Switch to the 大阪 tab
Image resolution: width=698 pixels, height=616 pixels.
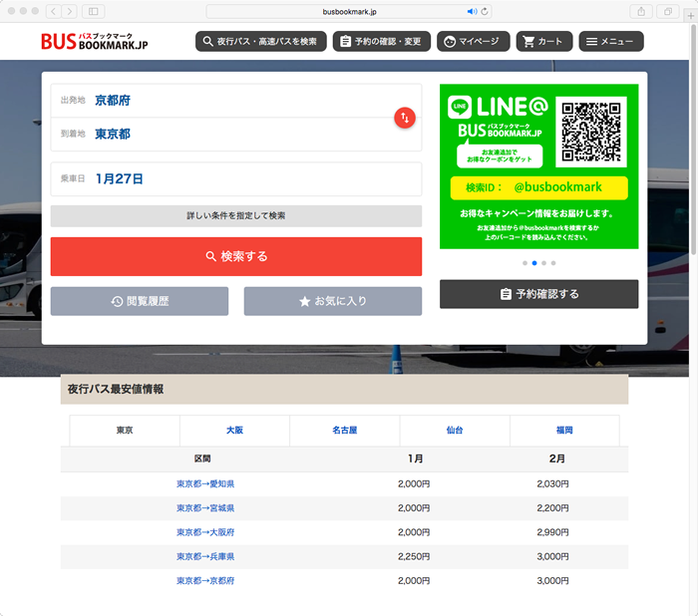[x=234, y=431]
